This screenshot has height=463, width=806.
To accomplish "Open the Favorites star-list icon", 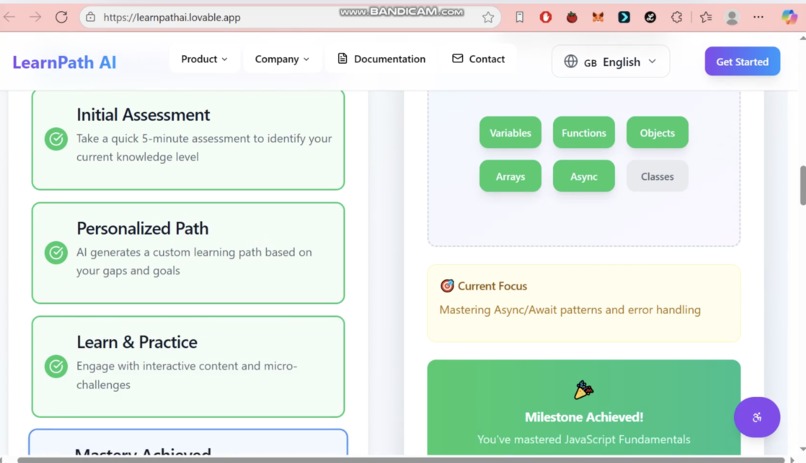I will pyautogui.click(x=706, y=17).
